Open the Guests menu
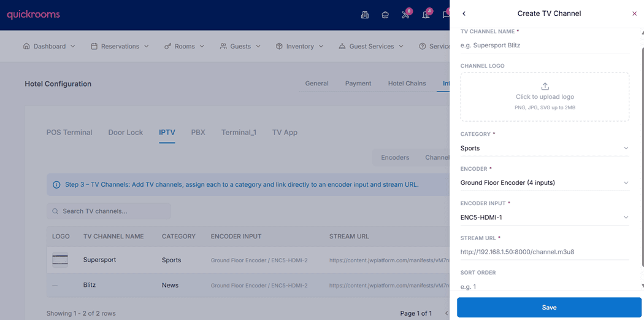Screen dimensions: 644x320 click(x=240, y=47)
